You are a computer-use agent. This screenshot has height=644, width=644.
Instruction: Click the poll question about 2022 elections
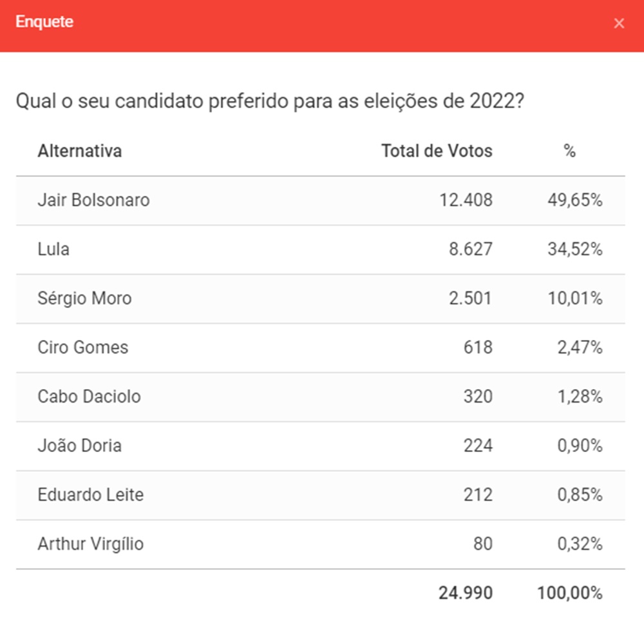267,102
